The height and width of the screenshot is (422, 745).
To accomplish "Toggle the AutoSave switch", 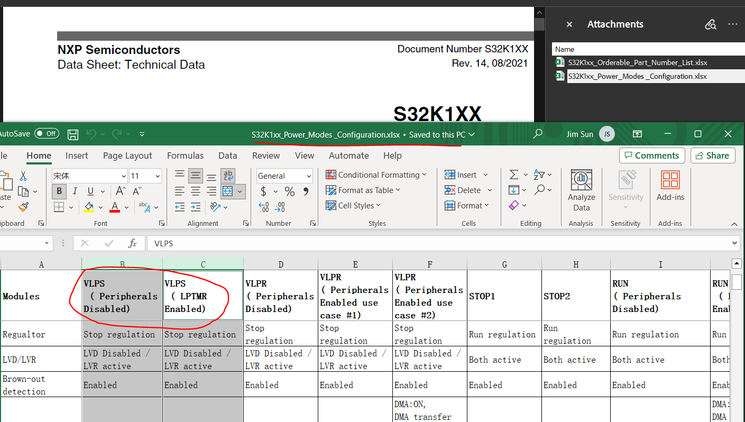I will (47, 134).
